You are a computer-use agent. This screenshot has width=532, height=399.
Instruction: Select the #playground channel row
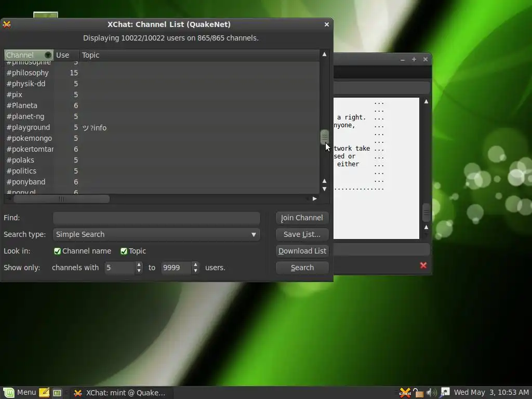[x=162, y=127]
